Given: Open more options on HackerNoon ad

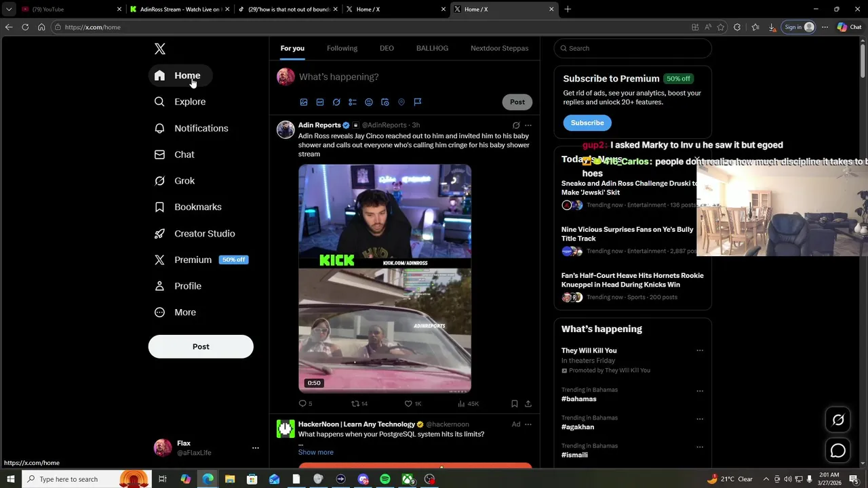Looking at the screenshot, I should (528, 424).
